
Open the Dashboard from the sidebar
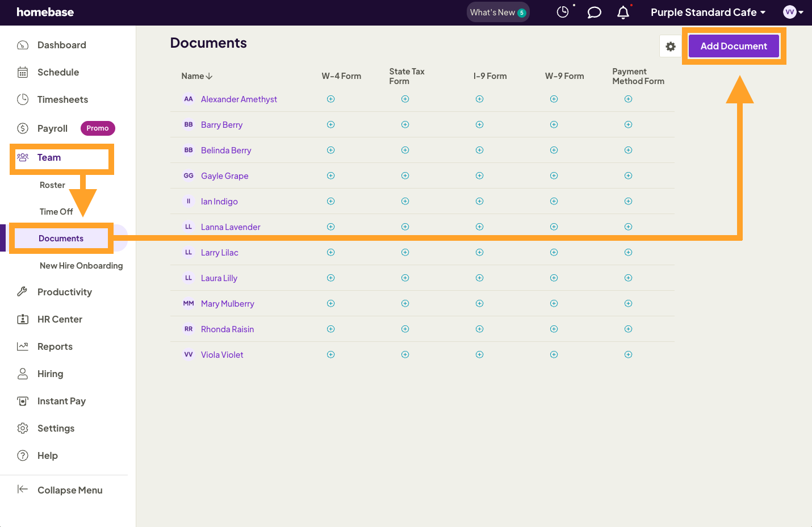(x=61, y=45)
